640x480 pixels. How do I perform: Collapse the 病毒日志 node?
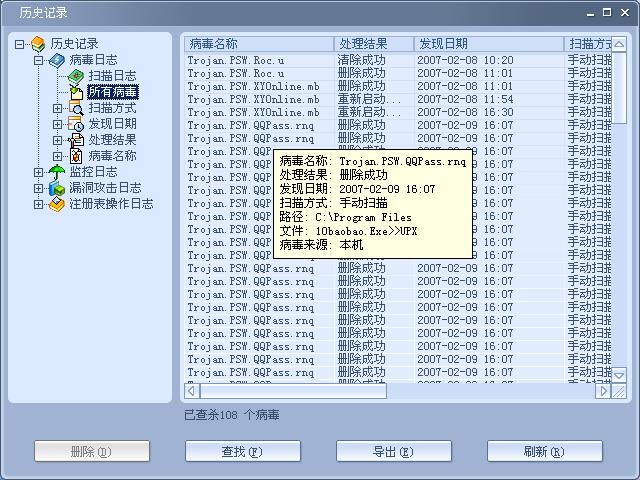point(38,60)
